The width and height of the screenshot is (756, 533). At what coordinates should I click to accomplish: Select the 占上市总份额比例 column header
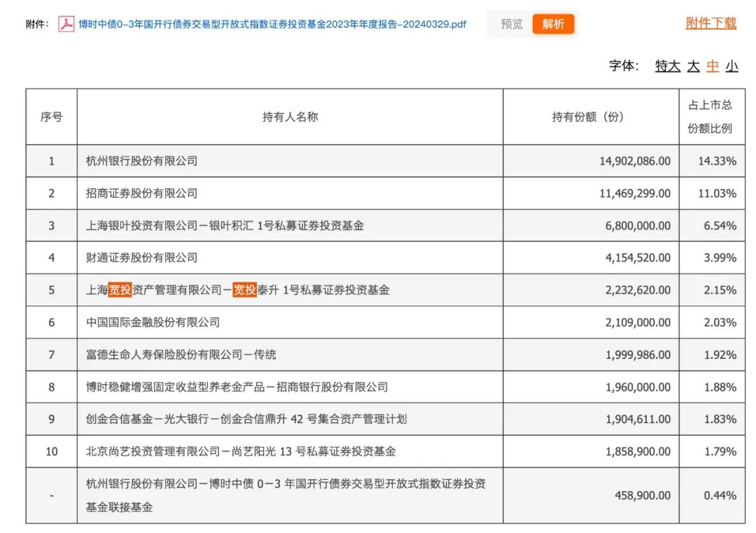[712, 117]
